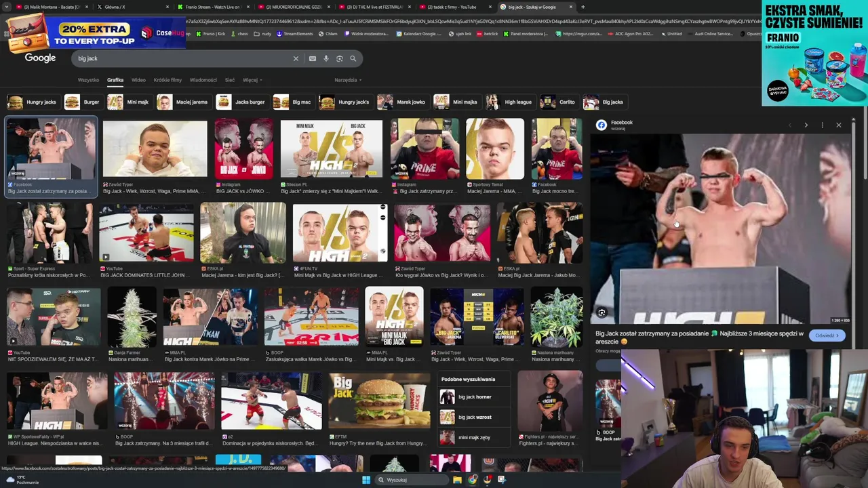
Task: Expand the Więcej dropdown menu
Action: (252, 80)
